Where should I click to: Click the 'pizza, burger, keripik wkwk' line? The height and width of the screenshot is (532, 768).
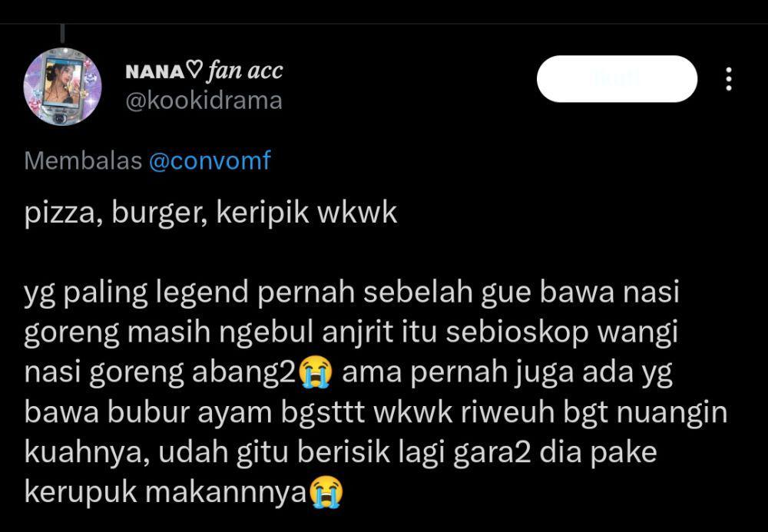coord(210,213)
